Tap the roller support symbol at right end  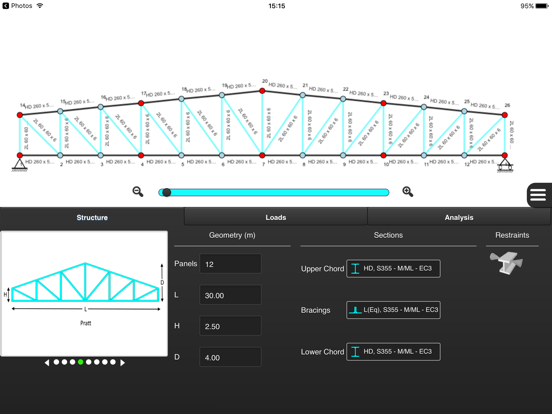click(505, 165)
